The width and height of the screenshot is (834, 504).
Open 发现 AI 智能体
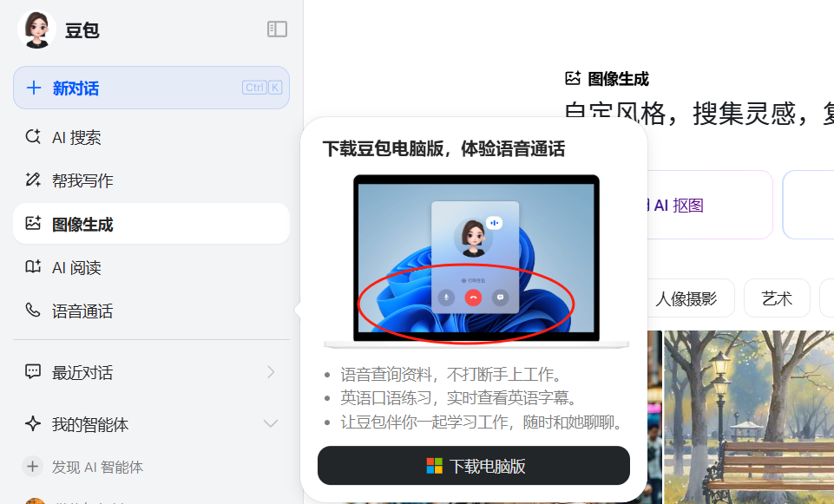151,467
